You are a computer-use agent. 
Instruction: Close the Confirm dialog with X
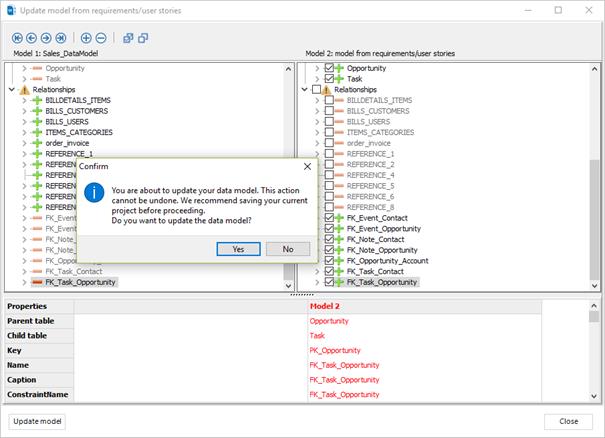pos(307,166)
